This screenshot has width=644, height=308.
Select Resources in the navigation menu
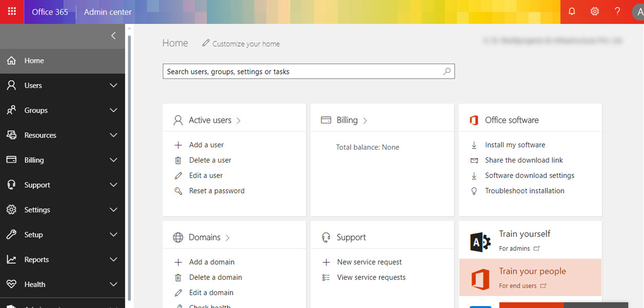62,135
